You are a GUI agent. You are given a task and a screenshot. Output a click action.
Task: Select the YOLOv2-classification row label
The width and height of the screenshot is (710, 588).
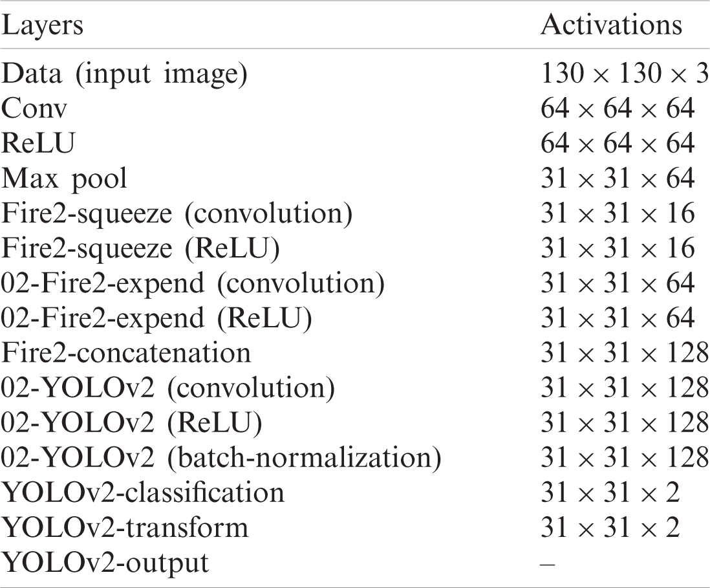point(144,494)
